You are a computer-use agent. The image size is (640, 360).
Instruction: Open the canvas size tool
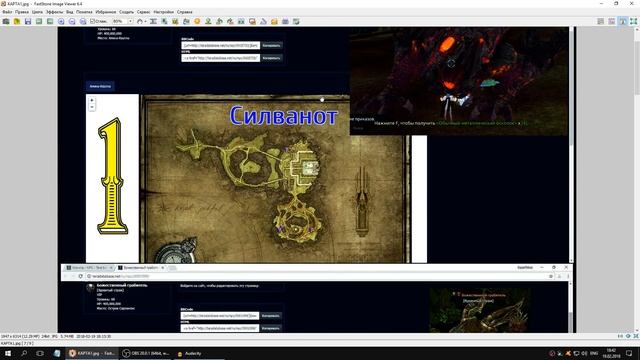[x=175, y=21]
